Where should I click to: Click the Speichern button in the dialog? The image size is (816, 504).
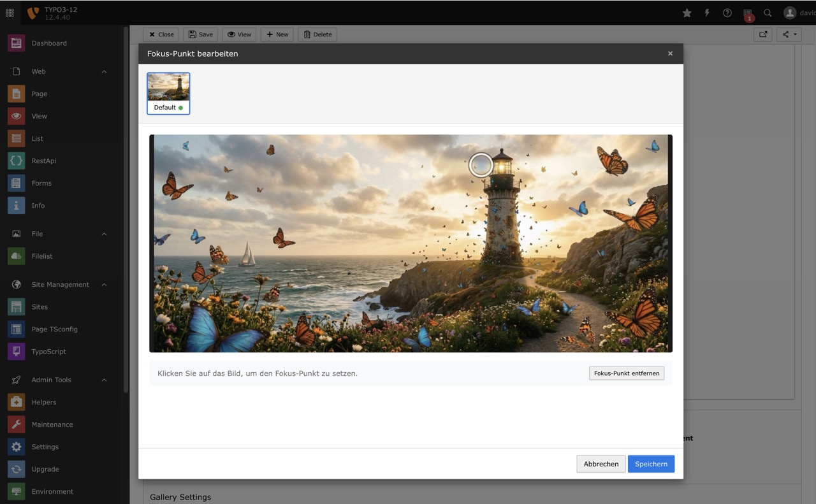pyautogui.click(x=651, y=464)
